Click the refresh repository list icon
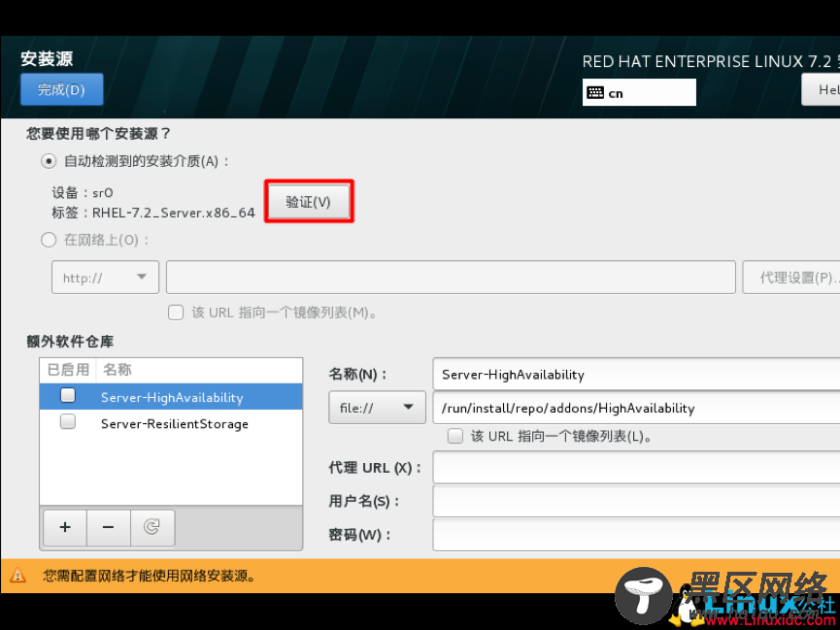The width and height of the screenshot is (840, 630). tap(152, 528)
